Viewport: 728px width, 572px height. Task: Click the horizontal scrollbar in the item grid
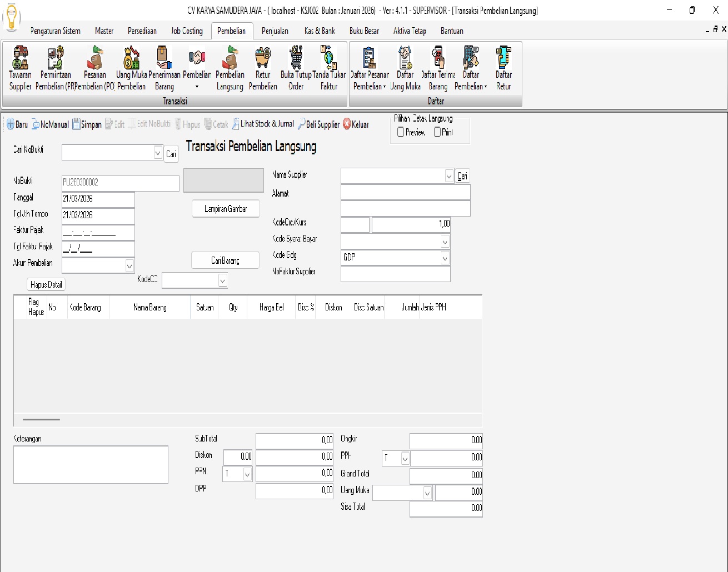pos(41,419)
